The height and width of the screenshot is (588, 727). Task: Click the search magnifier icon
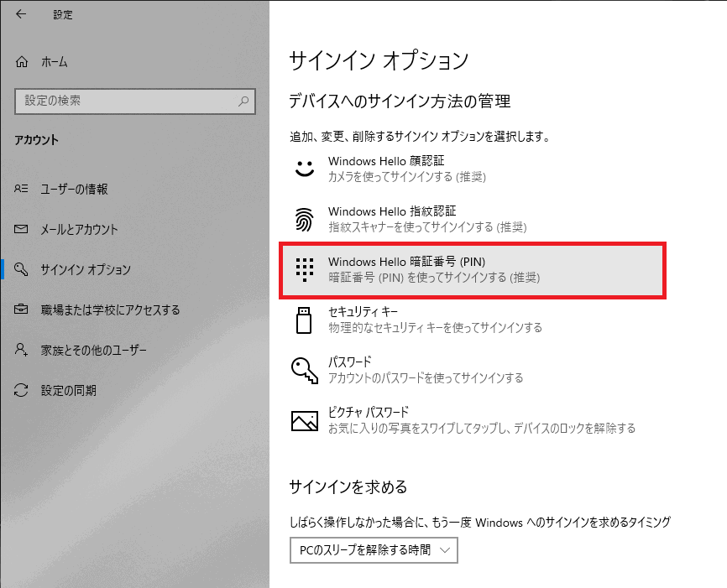[243, 101]
